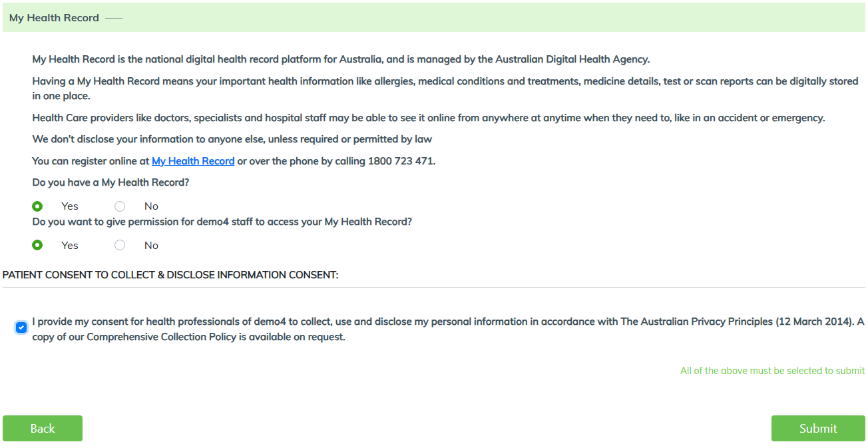Click the No label under the first question
Screen dimensions: 868x448
(151, 206)
